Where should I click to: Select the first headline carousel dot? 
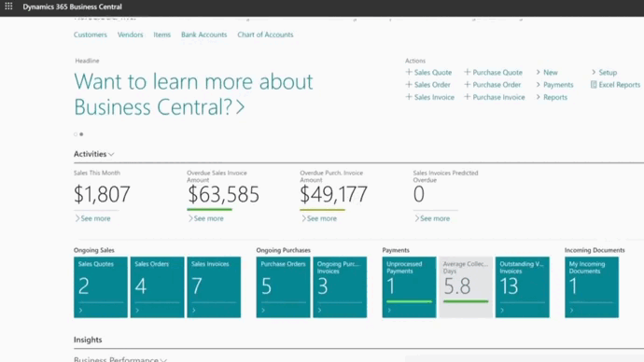76,134
